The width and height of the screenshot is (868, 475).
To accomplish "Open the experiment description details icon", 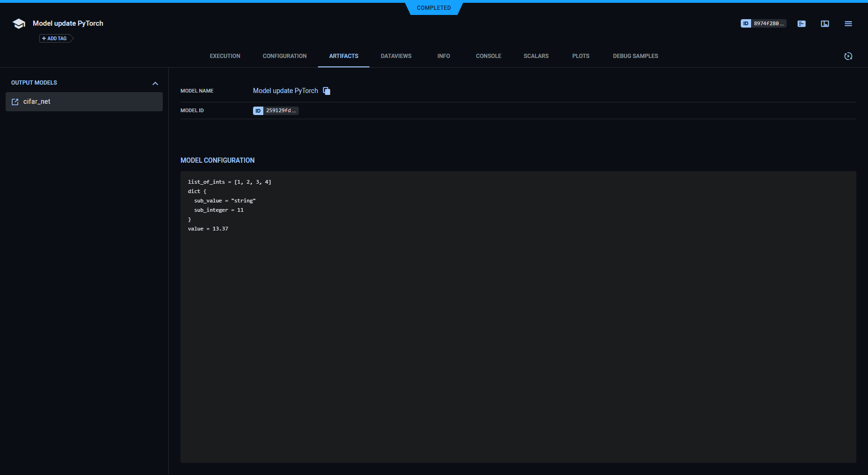I will point(801,24).
